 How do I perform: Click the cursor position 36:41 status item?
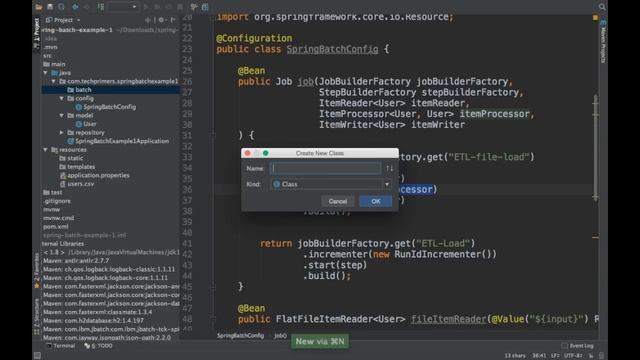(539, 356)
